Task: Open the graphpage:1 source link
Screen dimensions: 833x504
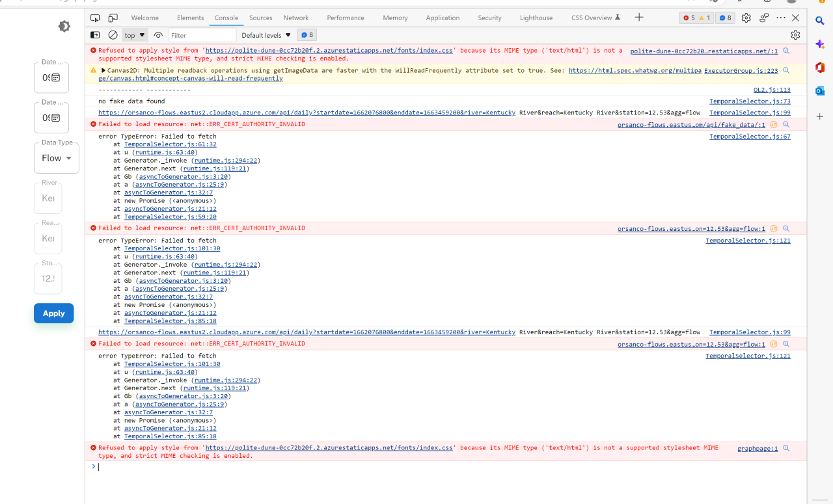Action: coord(758,448)
